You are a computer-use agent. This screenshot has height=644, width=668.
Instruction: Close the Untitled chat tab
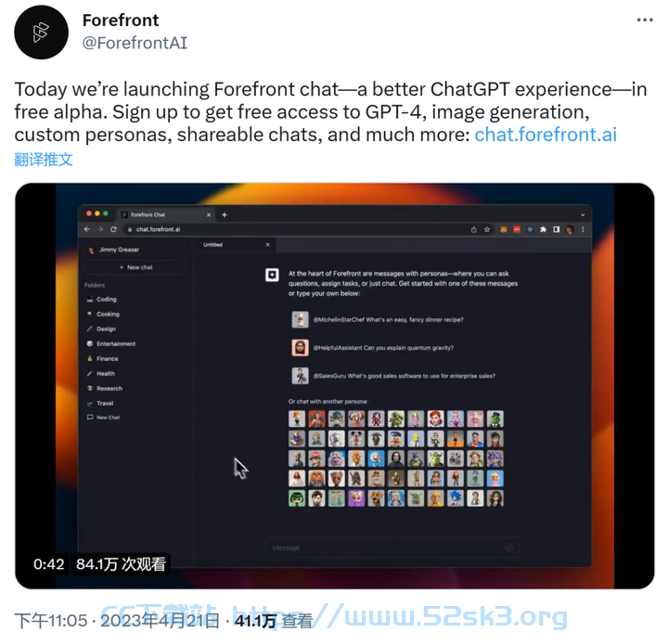tap(267, 245)
